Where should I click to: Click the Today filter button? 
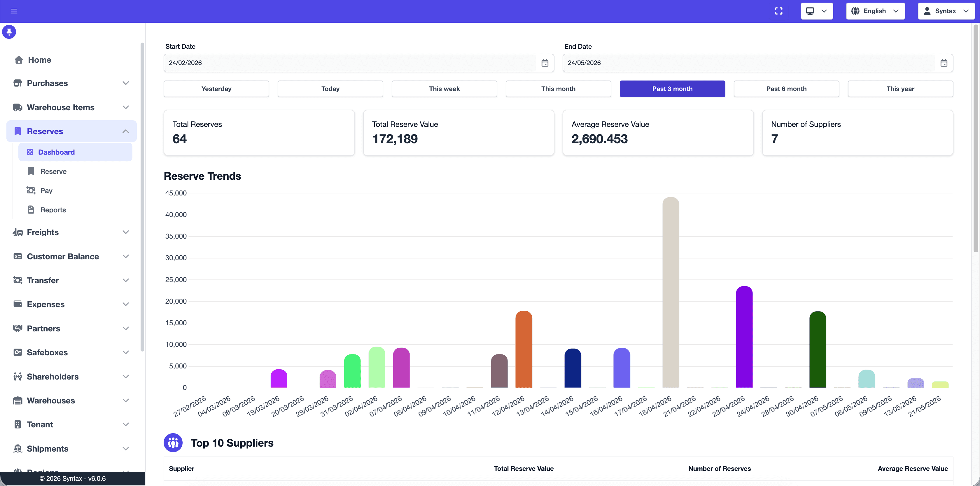330,89
